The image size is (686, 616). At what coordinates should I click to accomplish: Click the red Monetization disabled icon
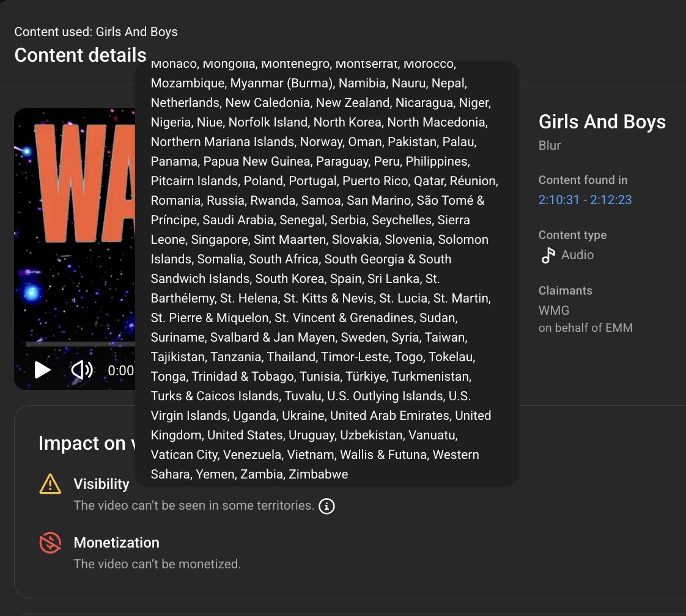(x=50, y=543)
